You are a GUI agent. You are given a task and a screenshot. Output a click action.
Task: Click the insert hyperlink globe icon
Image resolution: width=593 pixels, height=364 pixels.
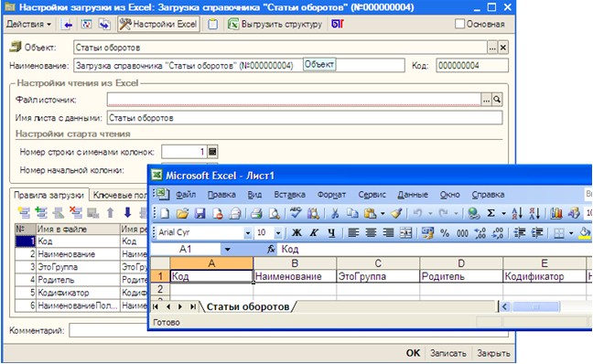pos(473,214)
